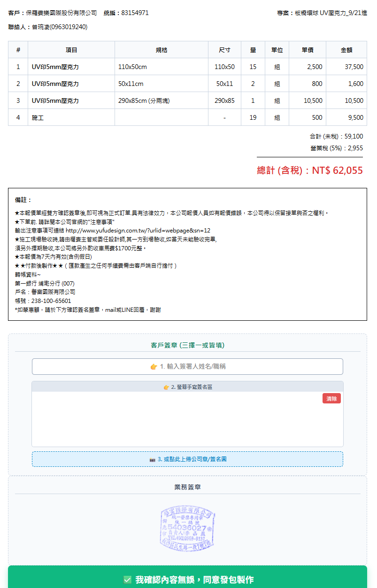Click the 總計 (含稅) NT$ 62,055 total
The width and height of the screenshot is (377, 588).
coord(310,170)
